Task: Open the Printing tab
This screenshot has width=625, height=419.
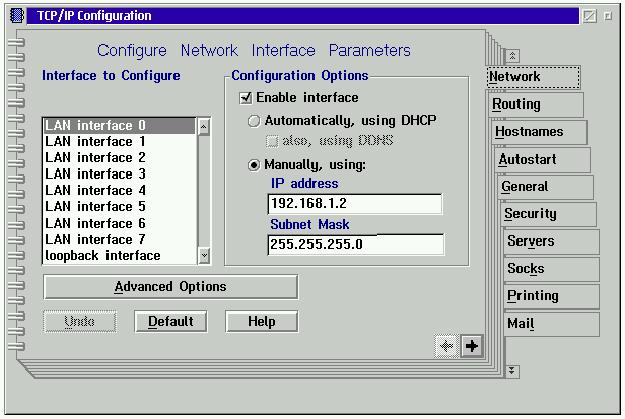Action: coord(533,296)
